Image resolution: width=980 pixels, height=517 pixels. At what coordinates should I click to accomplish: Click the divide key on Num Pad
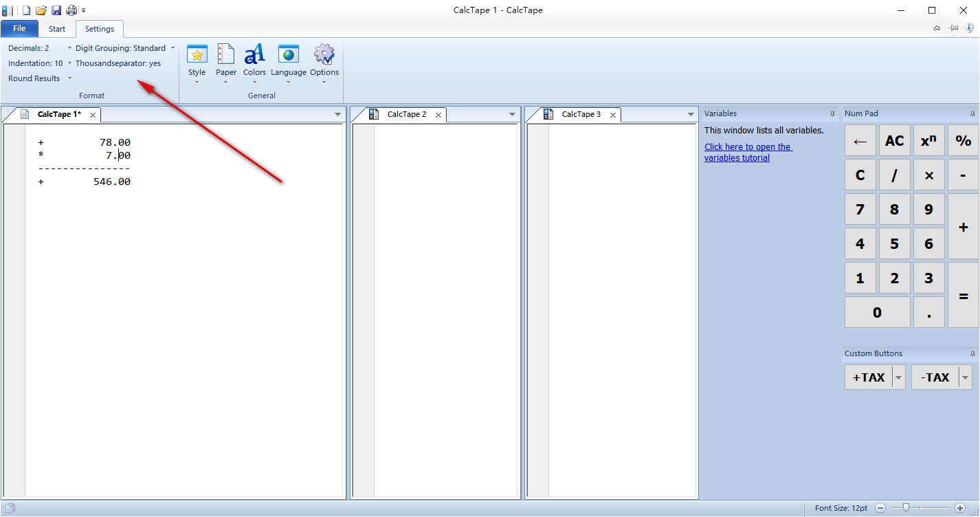click(894, 175)
